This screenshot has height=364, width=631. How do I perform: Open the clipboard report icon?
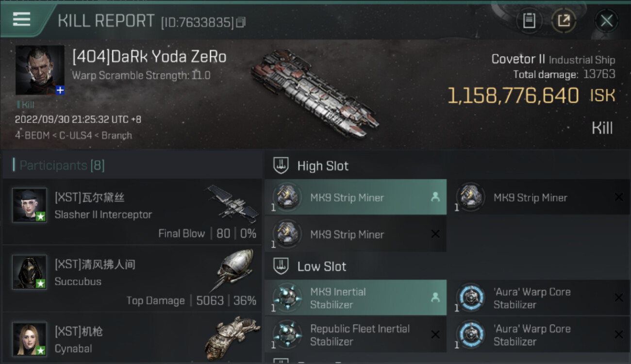[x=529, y=20]
